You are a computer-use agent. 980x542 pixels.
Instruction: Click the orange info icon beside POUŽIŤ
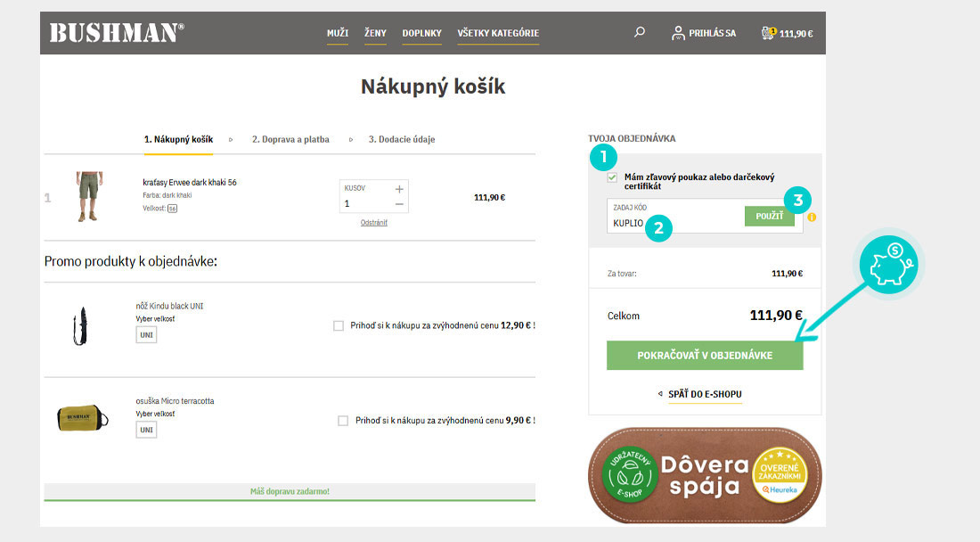[812, 217]
